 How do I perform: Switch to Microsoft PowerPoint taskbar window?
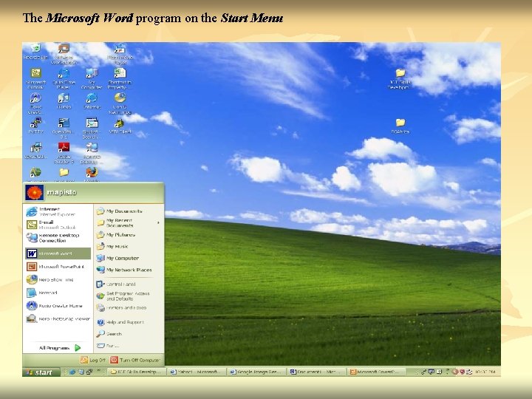pos(377,372)
